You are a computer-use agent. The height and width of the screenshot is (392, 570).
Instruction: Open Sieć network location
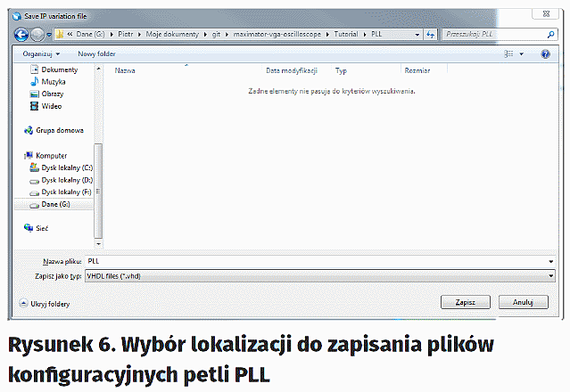(42, 228)
